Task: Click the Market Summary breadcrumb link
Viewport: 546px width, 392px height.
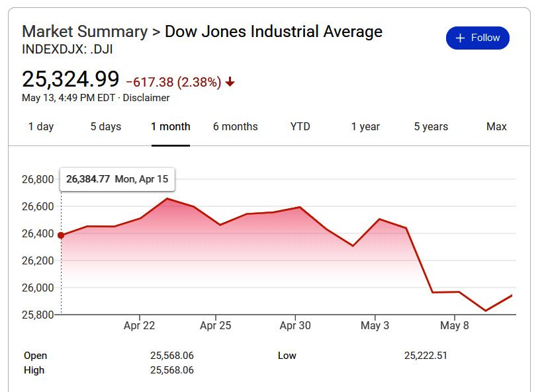Action: 85,32
